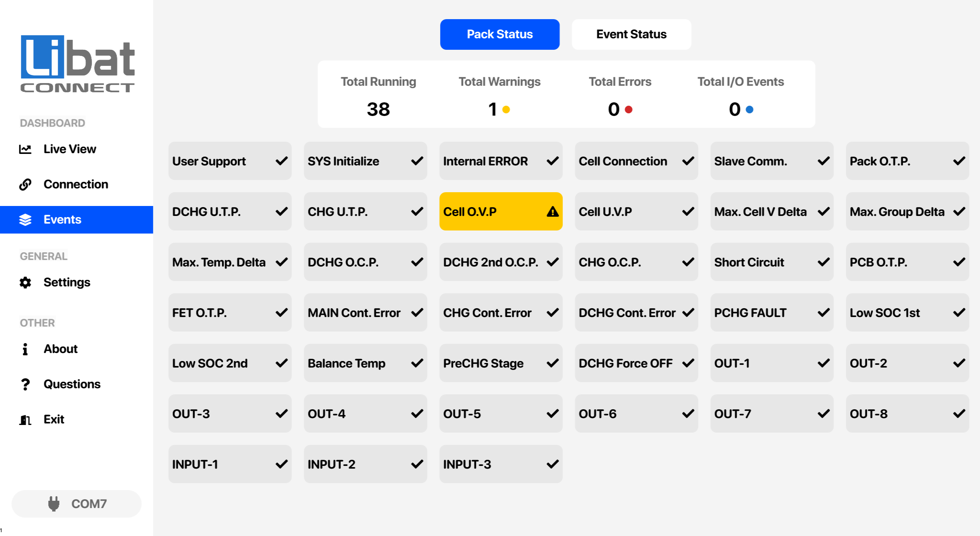
Task: Select the OUT-6 status tile
Action: [636, 413]
